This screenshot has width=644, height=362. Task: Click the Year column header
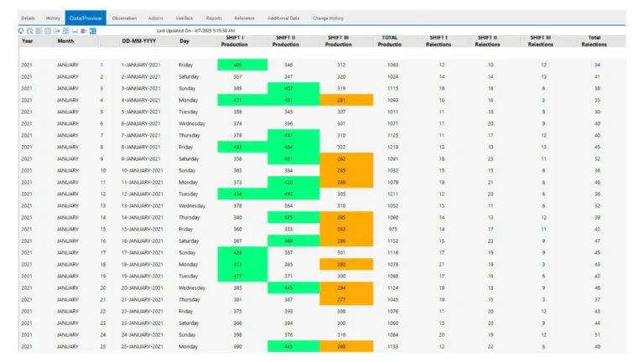pos(28,41)
